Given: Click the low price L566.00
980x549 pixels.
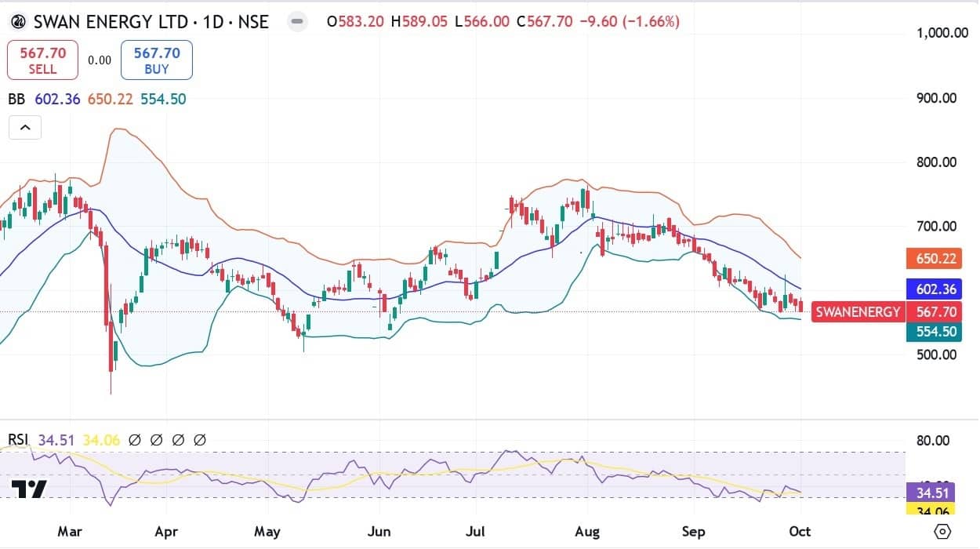Looking at the screenshot, I should coord(482,22).
